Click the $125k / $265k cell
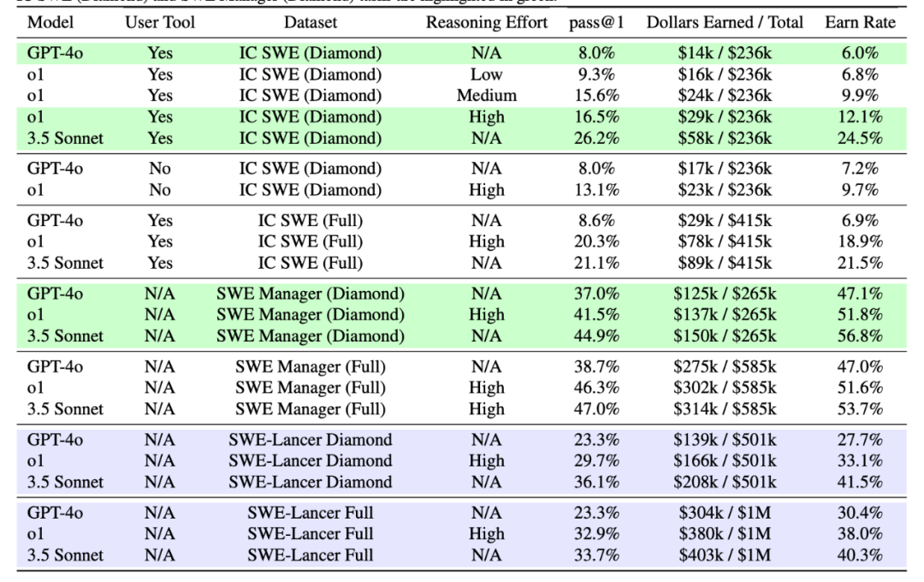Screen dimensions: 924x582 click(x=725, y=294)
